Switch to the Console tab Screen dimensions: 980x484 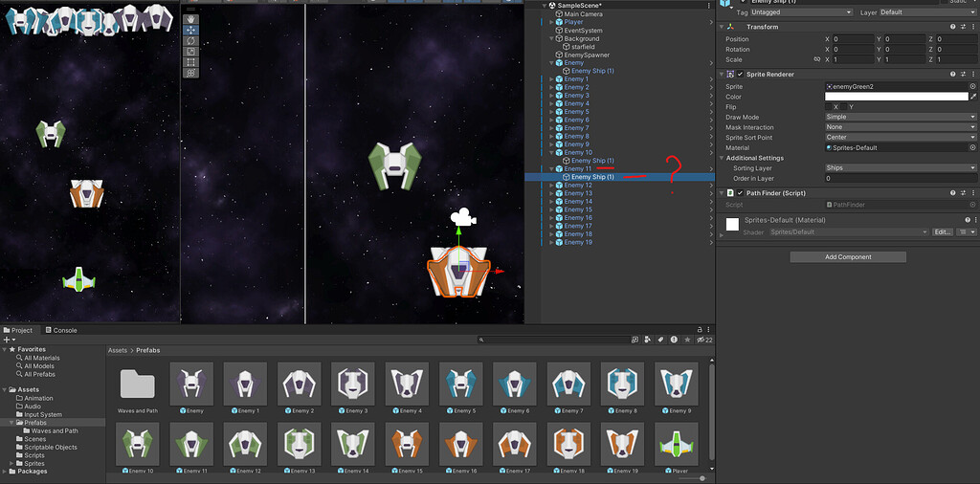[x=61, y=330]
